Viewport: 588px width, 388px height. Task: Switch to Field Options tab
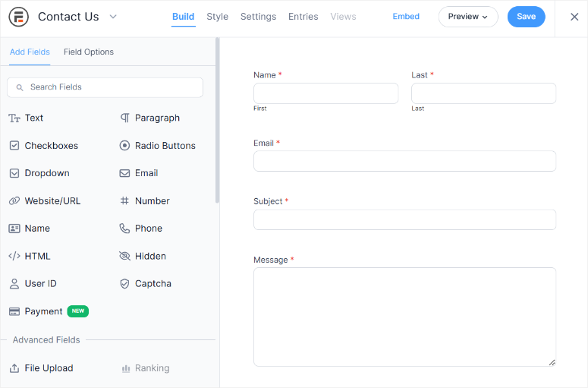[x=89, y=52]
